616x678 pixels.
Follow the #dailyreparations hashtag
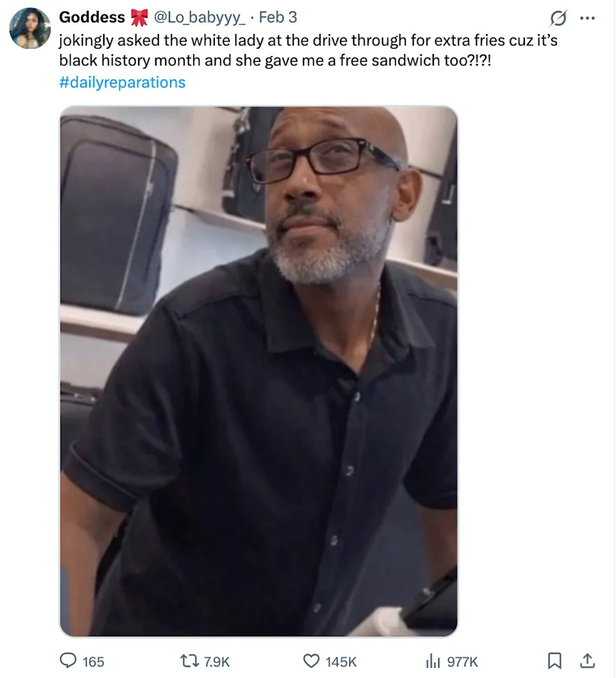tap(122, 82)
